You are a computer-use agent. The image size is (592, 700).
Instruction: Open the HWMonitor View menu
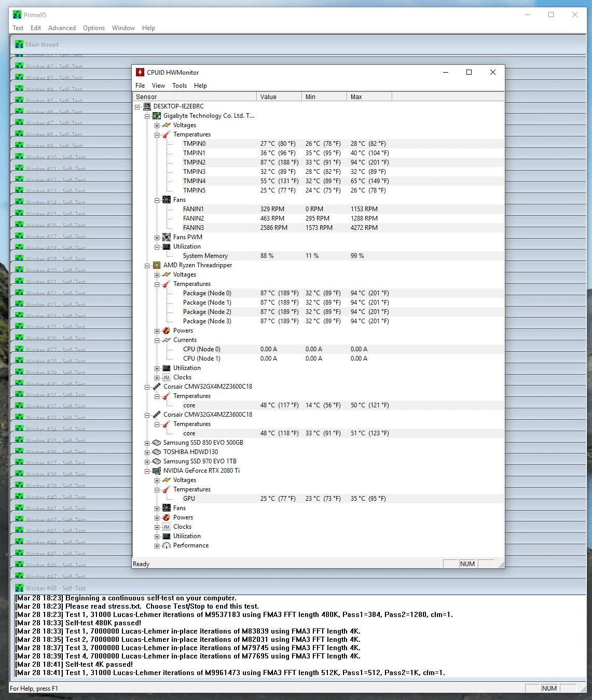pos(158,86)
